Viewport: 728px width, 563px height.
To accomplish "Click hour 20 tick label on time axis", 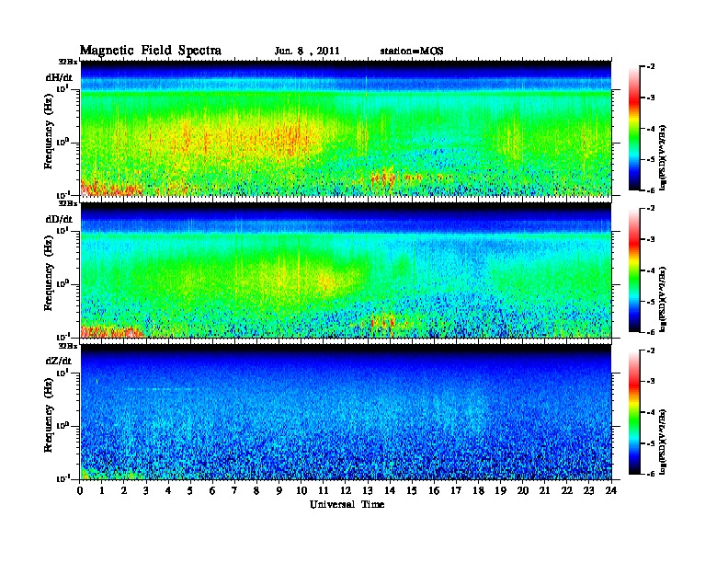I will pyautogui.click(x=522, y=491).
